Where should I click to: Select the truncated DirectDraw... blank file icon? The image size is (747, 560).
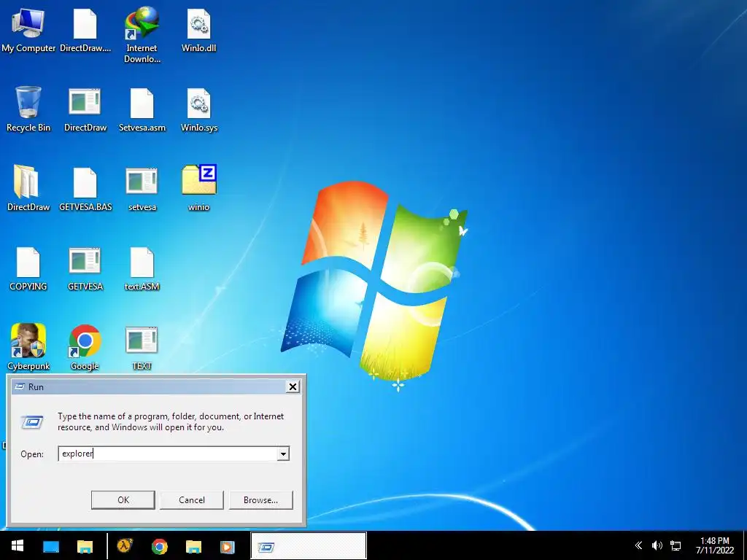point(85,29)
